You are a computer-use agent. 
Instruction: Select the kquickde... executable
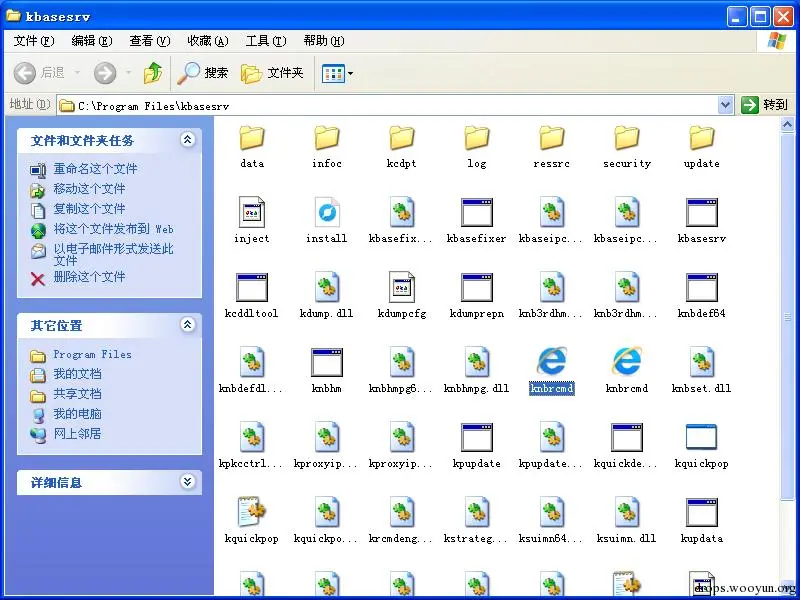627,437
